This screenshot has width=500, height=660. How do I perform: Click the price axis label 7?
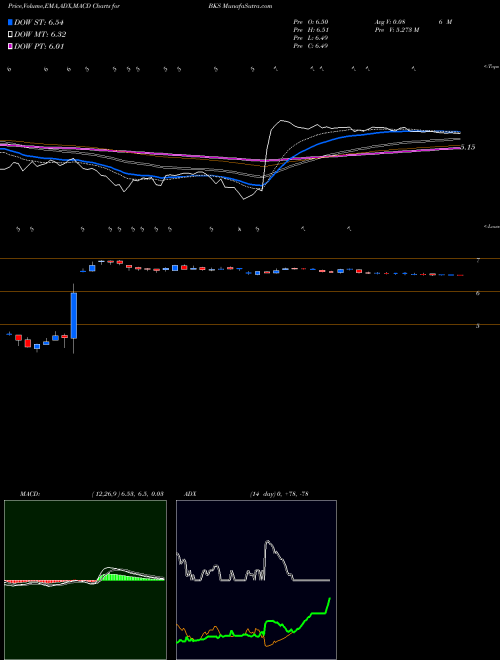point(478,261)
